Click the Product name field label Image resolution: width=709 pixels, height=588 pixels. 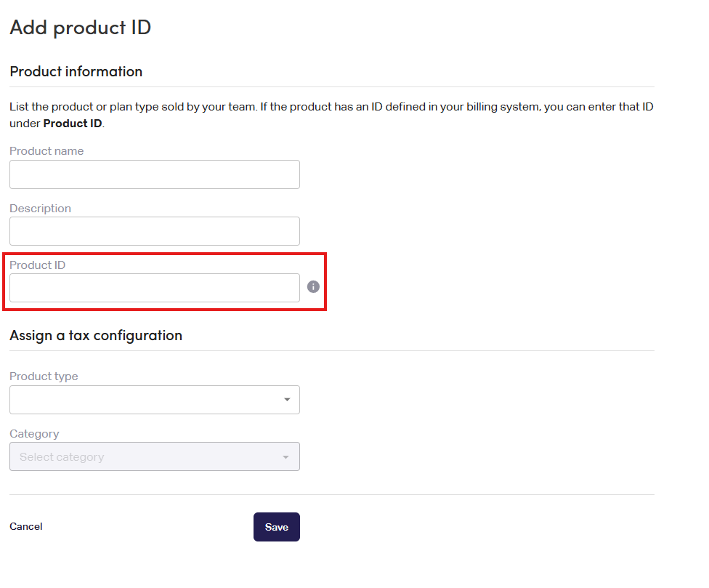[x=46, y=151]
